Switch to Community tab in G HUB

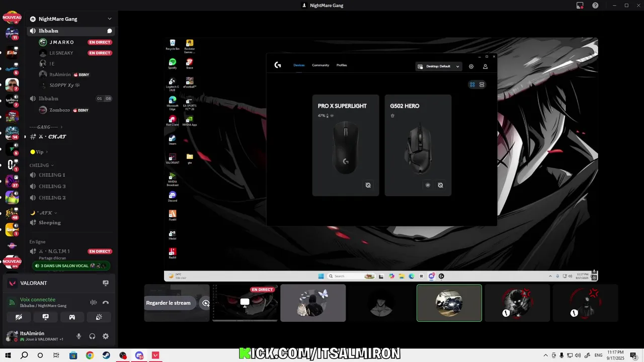320,65
